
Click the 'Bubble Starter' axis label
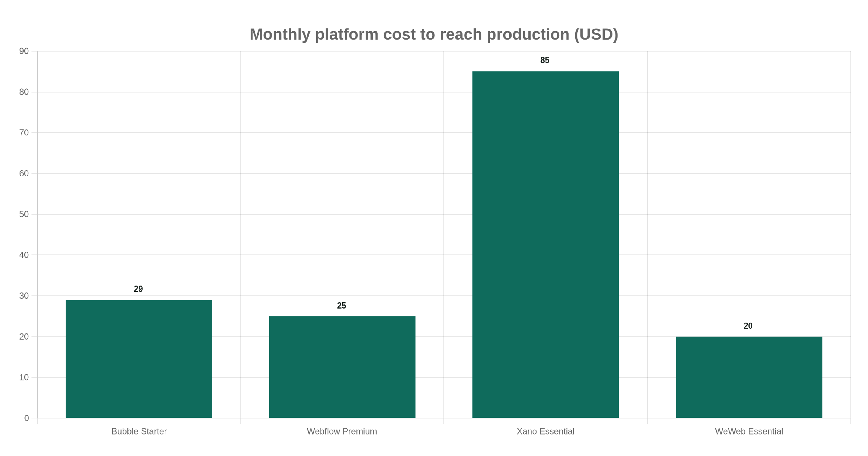[x=139, y=431]
